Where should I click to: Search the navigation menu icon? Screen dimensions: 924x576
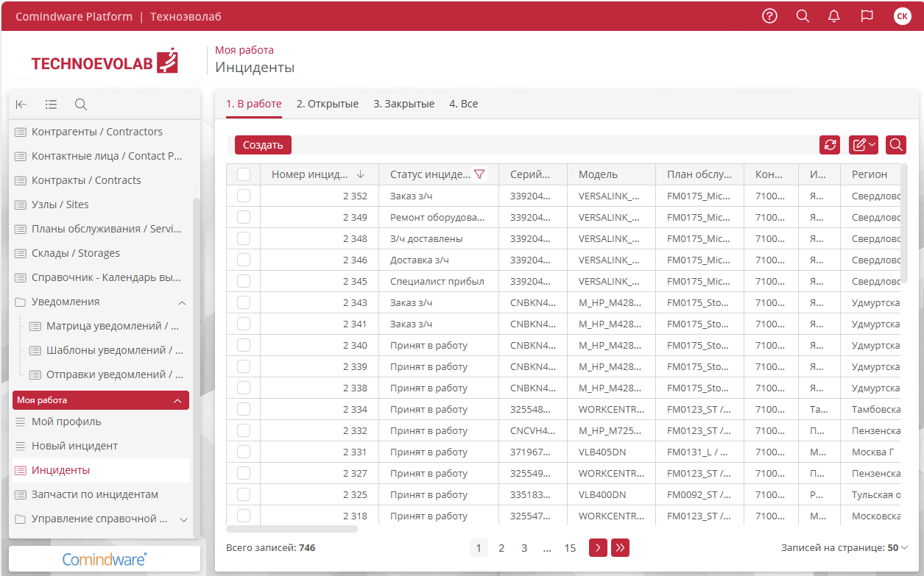tap(81, 104)
